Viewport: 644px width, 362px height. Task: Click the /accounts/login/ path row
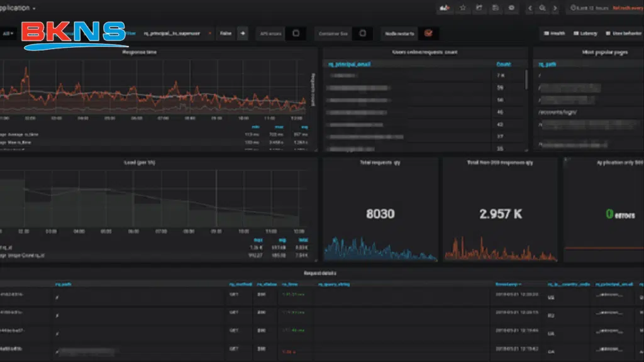click(558, 112)
